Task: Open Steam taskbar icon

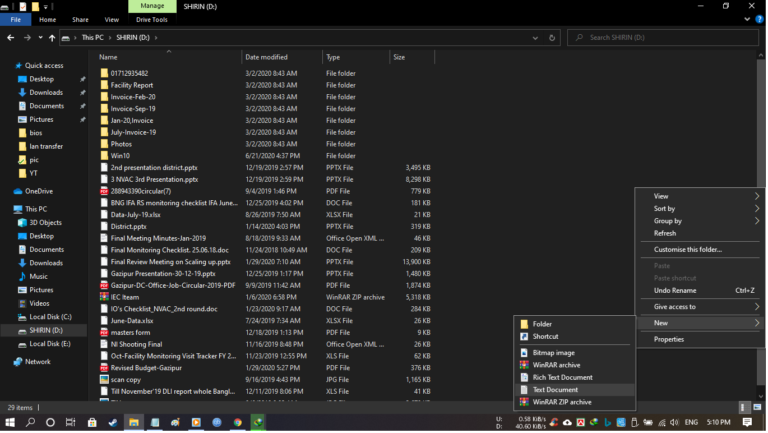Action: [113, 423]
